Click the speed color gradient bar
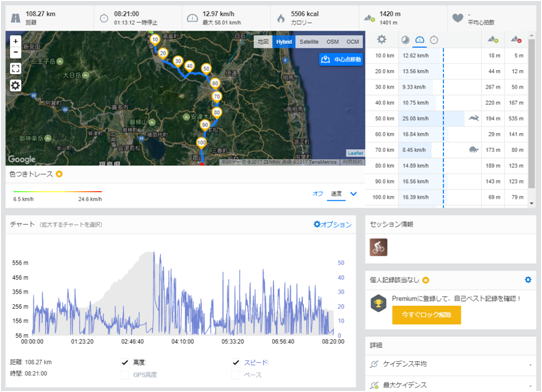Viewport: 542px width, 392px height. pos(57,191)
